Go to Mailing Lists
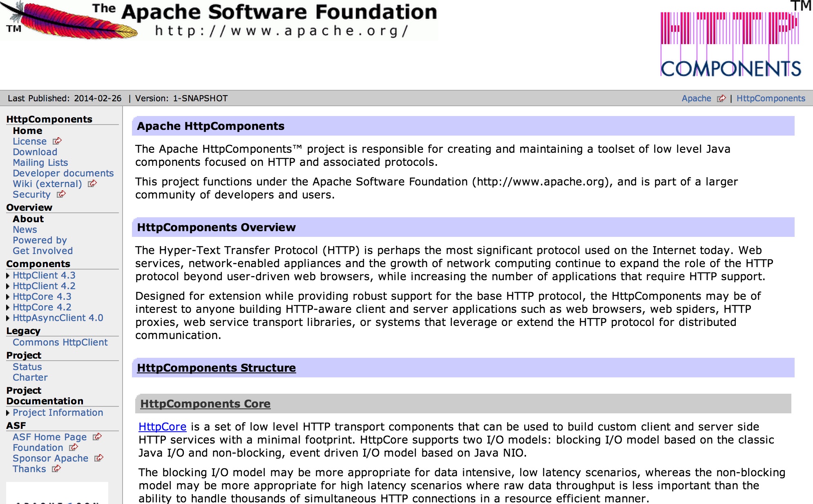Image resolution: width=813 pixels, height=504 pixels. [x=40, y=163]
